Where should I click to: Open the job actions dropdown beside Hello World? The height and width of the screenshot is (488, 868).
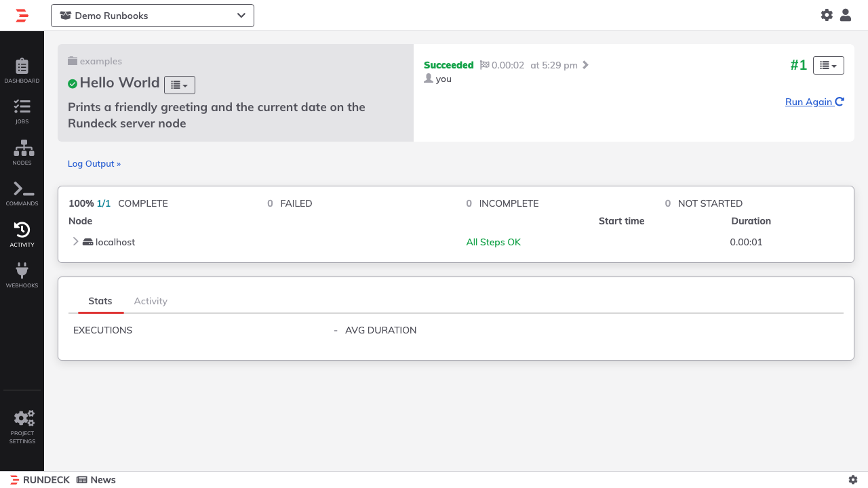click(x=180, y=85)
